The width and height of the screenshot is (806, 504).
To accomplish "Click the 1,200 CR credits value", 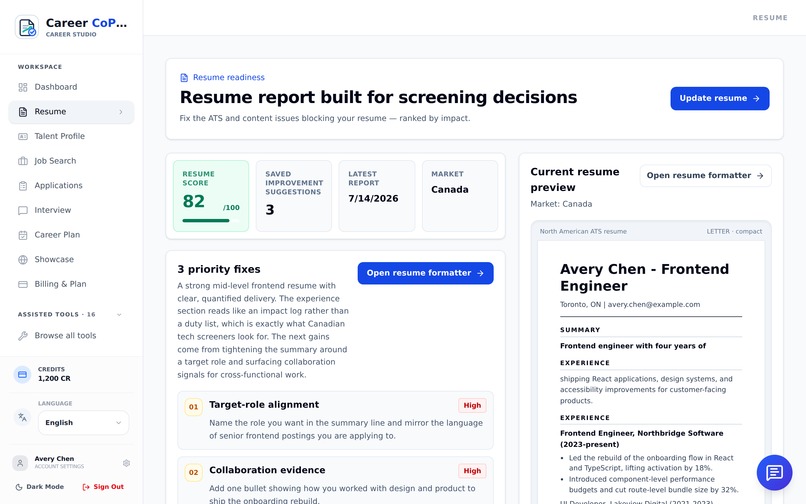I will pyautogui.click(x=54, y=379).
